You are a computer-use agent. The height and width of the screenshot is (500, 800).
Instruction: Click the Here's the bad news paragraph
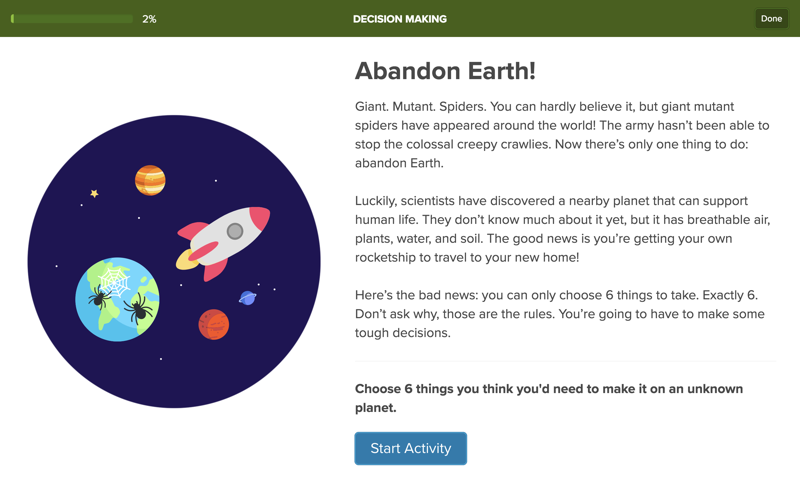[560, 314]
